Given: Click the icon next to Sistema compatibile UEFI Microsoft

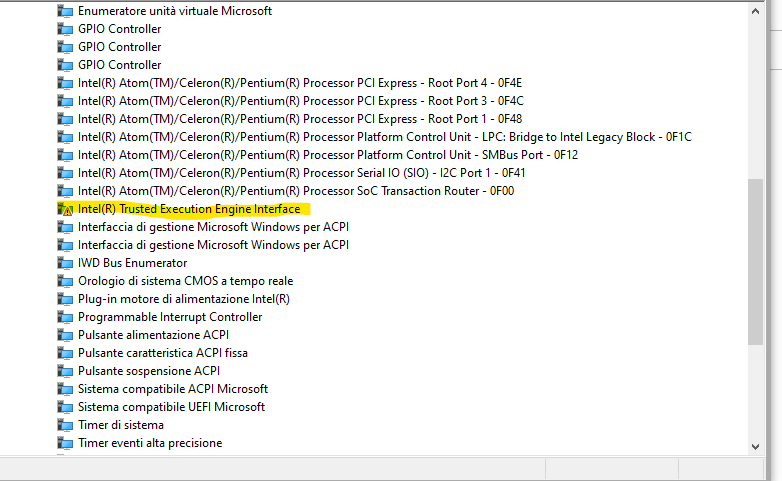Looking at the screenshot, I should 66,407.
